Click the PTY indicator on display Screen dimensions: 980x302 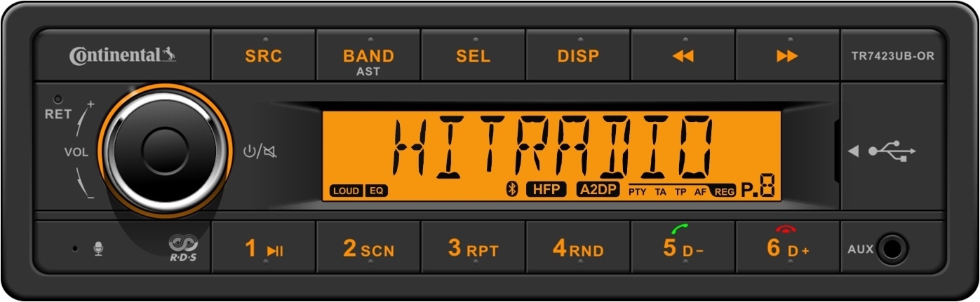click(637, 191)
